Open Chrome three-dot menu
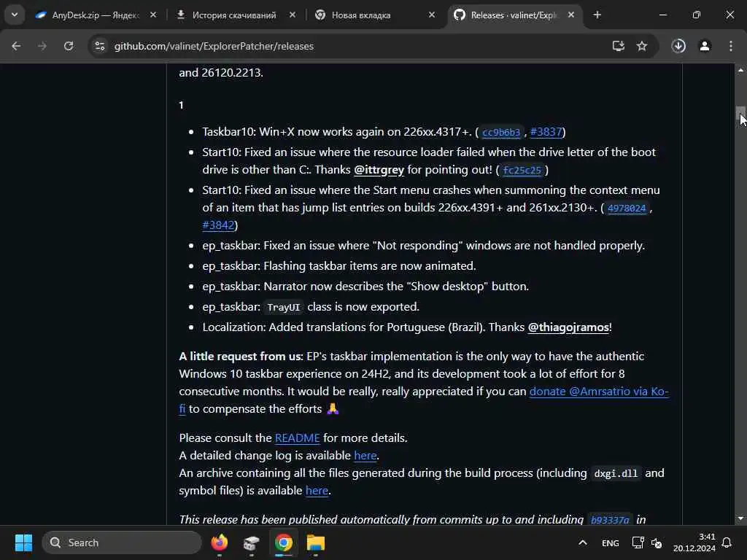The width and height of the screenshot is (747, 560). pyautogui.click(x=731, y=46)
